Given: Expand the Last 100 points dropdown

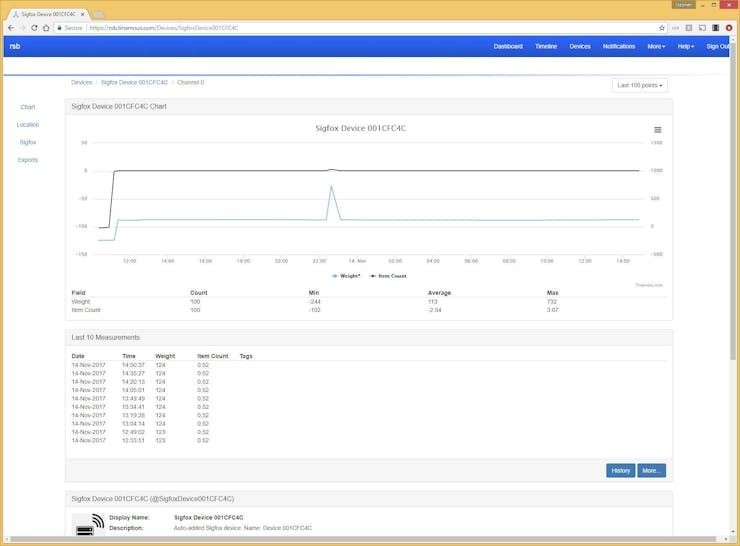Looking at the screenshot, I should [639, 85].
